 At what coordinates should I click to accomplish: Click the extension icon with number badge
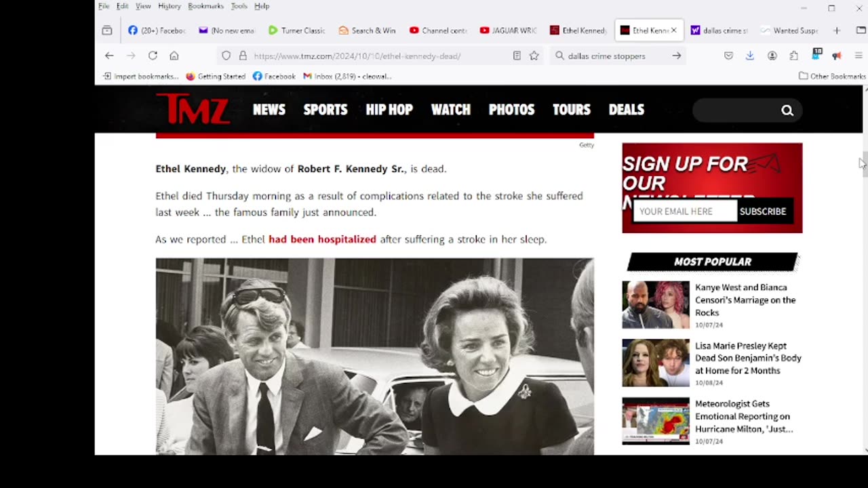pyautogui.click(x=816, y=54)
